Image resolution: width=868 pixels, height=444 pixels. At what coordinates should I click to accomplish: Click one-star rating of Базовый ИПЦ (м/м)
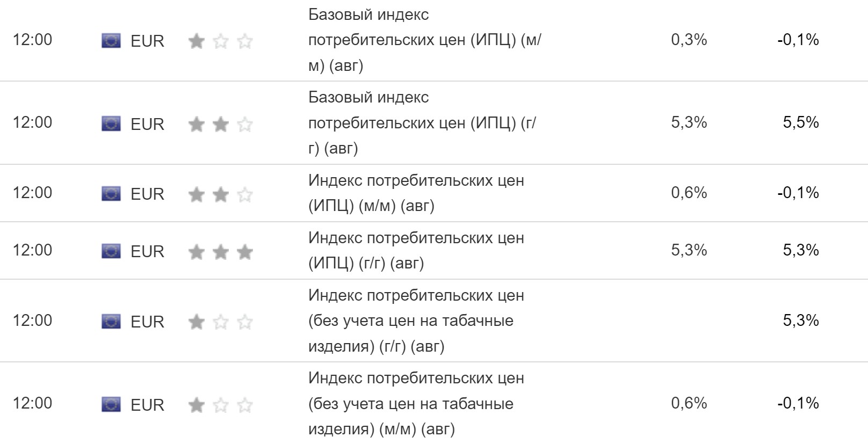coord(220,41)
